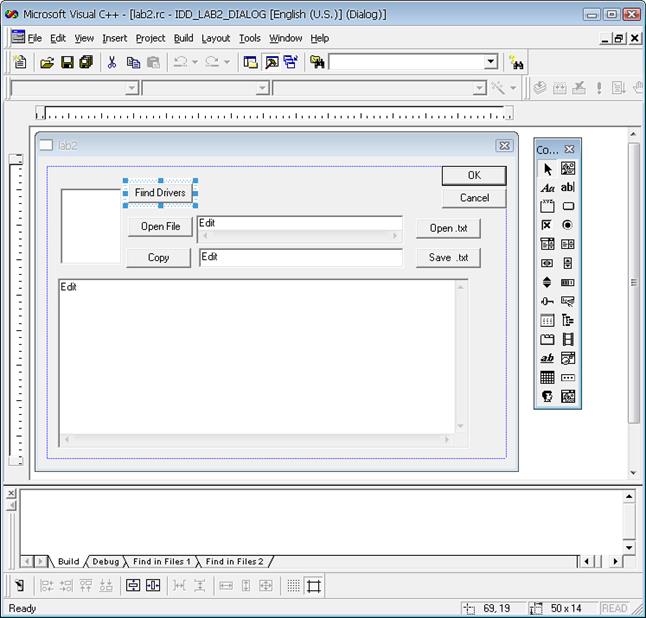Select the Rich Edit control tool
Image resolution: width=646 pixels, height=618 pixels.
(547, 358)
